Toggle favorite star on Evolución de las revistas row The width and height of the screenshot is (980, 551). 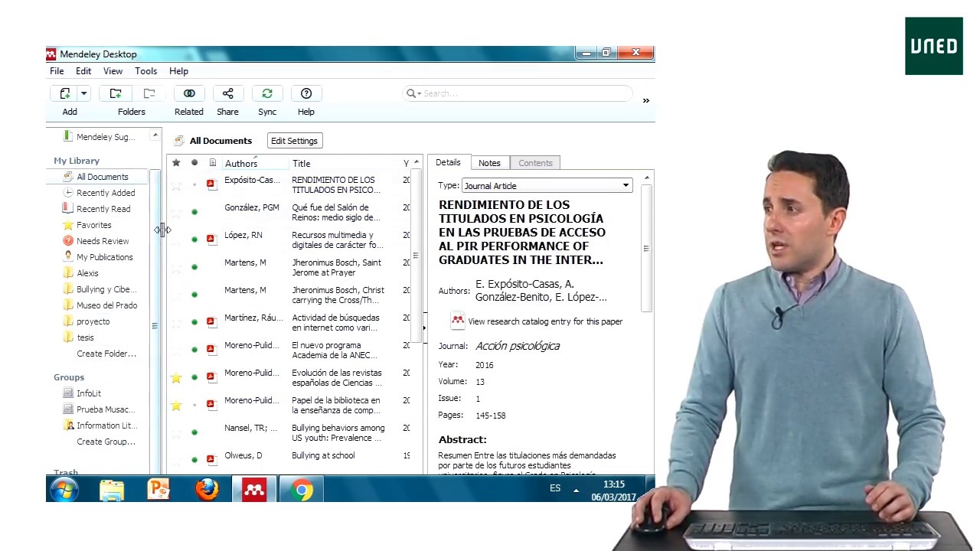pos(176,378)
